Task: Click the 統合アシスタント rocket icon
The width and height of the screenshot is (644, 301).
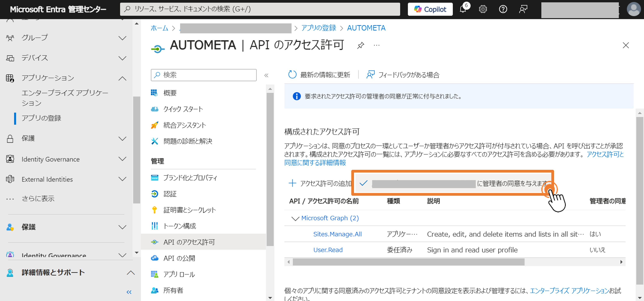Action: pyautogui.click(x=155, y=125)
